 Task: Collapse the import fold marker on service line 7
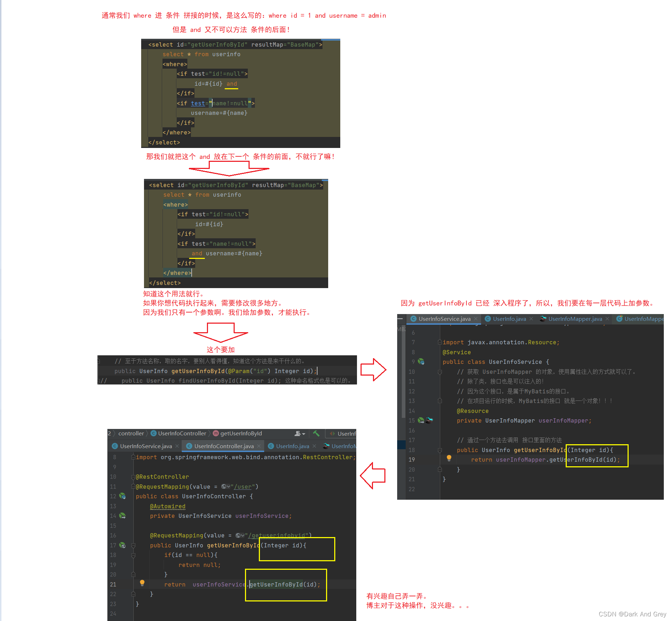(x=440, y=342)
